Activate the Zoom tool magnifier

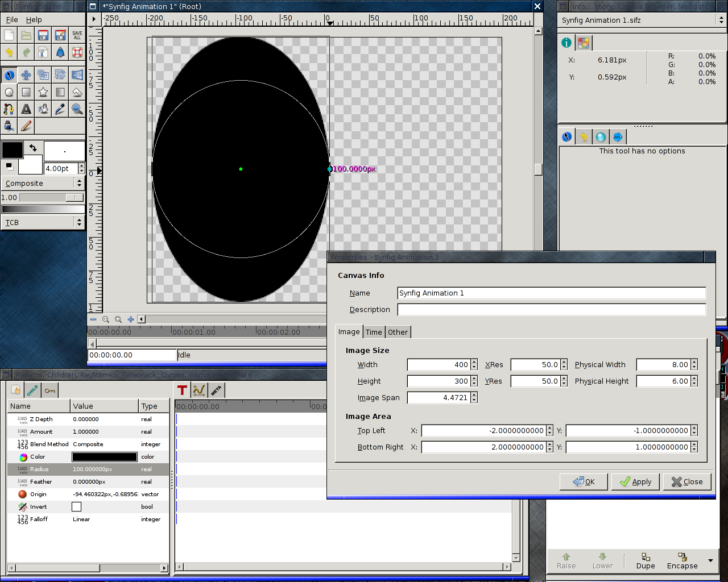click(x=77, y=109)
